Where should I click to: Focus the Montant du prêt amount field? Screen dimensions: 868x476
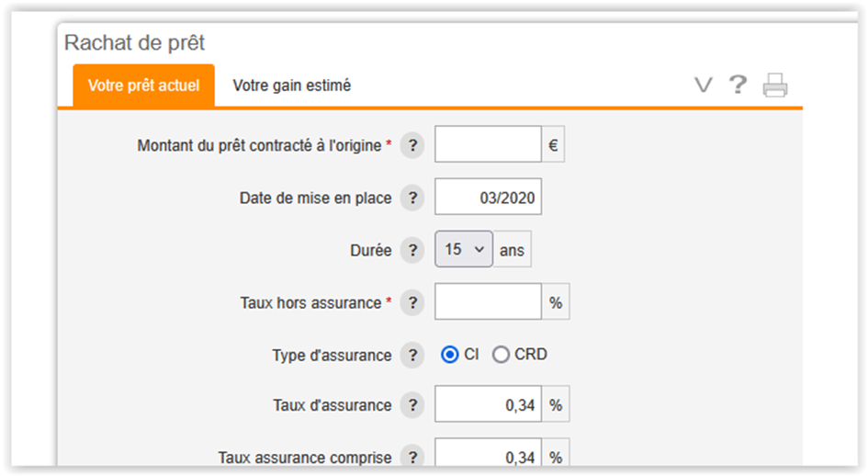coord(488,144)
